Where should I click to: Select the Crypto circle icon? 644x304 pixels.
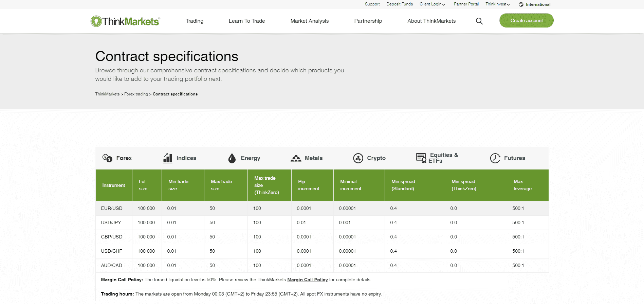coord(358,158)
